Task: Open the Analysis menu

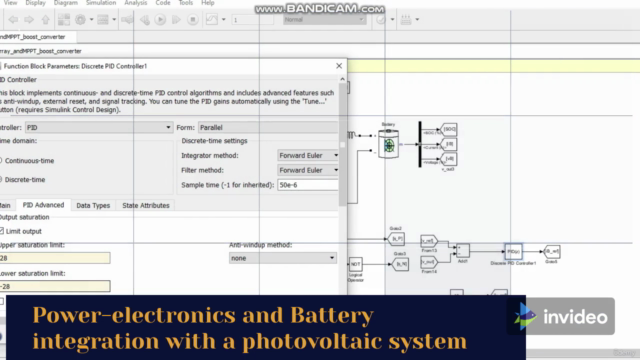Action: pos(136,3)
